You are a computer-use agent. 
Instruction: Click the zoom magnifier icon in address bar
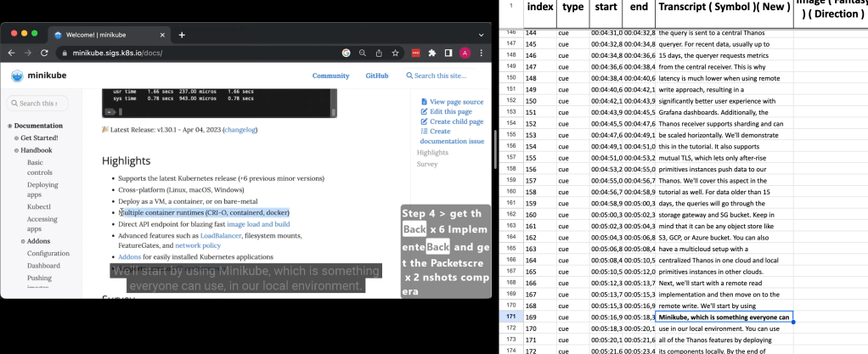[x=363, y=53]
